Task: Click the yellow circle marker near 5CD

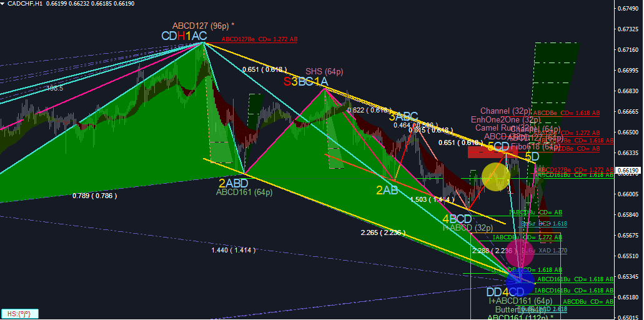Action: coord(496,177)
